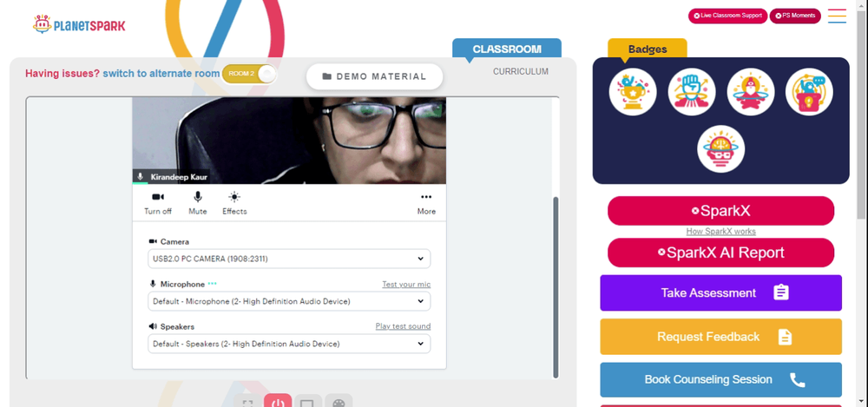This screenshot has height=407, width=868.
Task: Open video Effects
Action: pos(234,203)
